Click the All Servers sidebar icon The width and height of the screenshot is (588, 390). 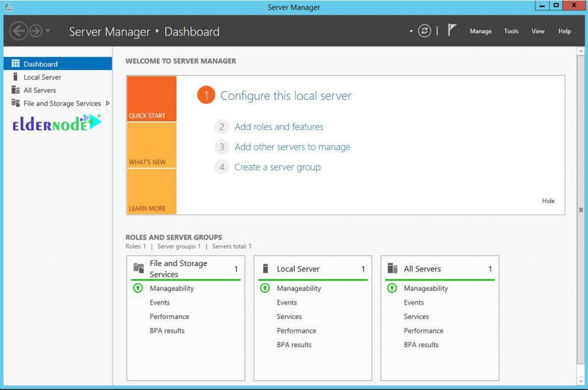[x=17, y=89]
